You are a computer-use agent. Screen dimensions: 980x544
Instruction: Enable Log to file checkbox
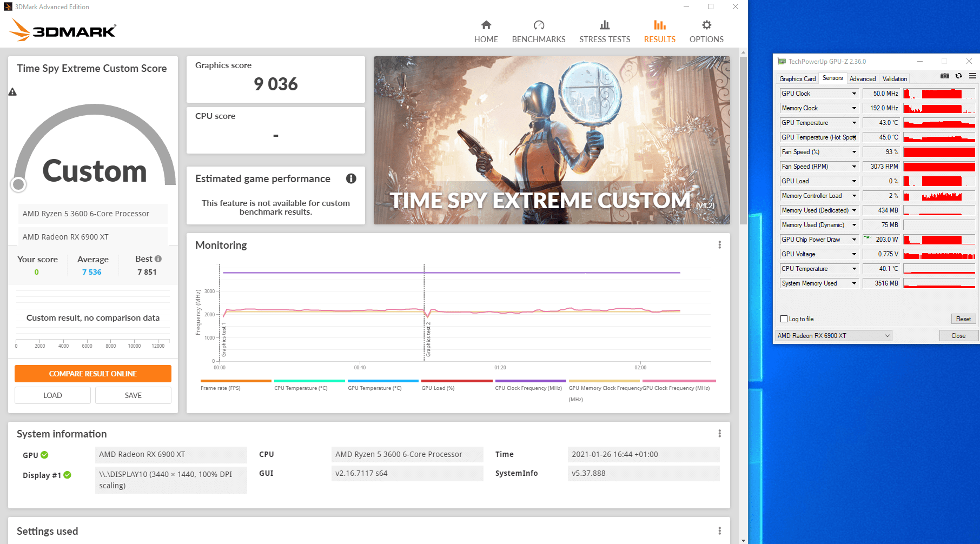pos(784,319)
